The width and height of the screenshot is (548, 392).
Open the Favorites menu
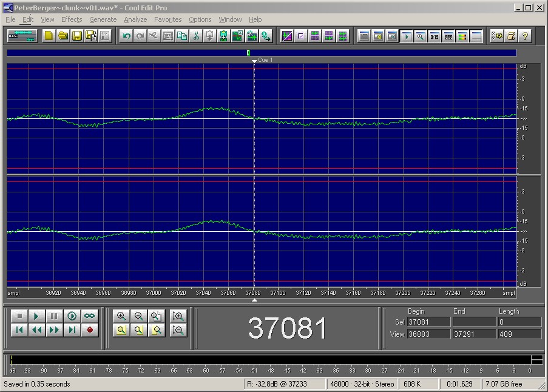(x=167, y=19)
